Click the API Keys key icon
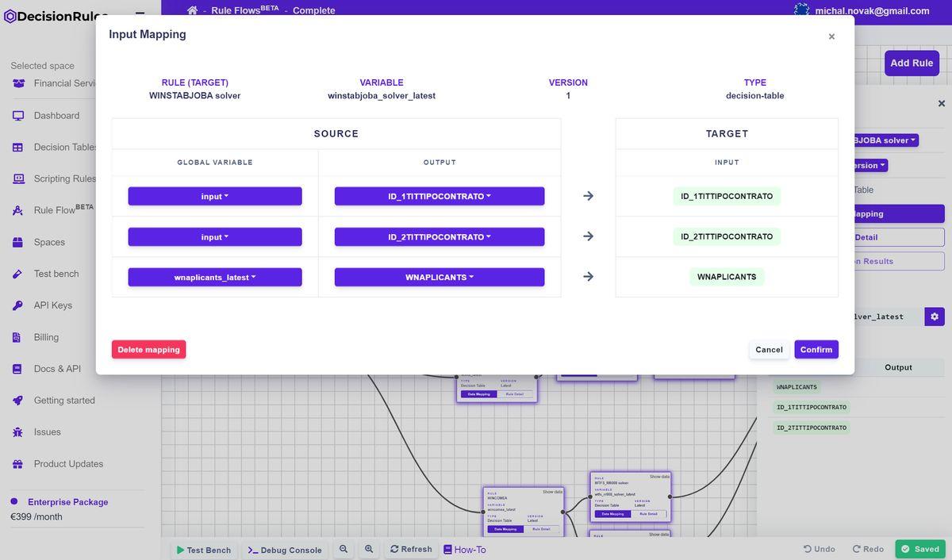Viewport: 952px width, 560px height. pyautogui.click(x=17, y=305)
